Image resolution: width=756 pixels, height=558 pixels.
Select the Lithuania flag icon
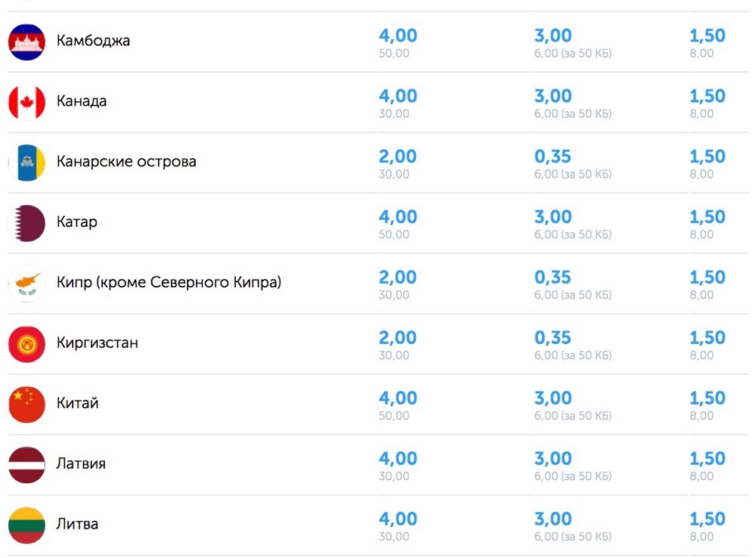[x=26, y=525]
